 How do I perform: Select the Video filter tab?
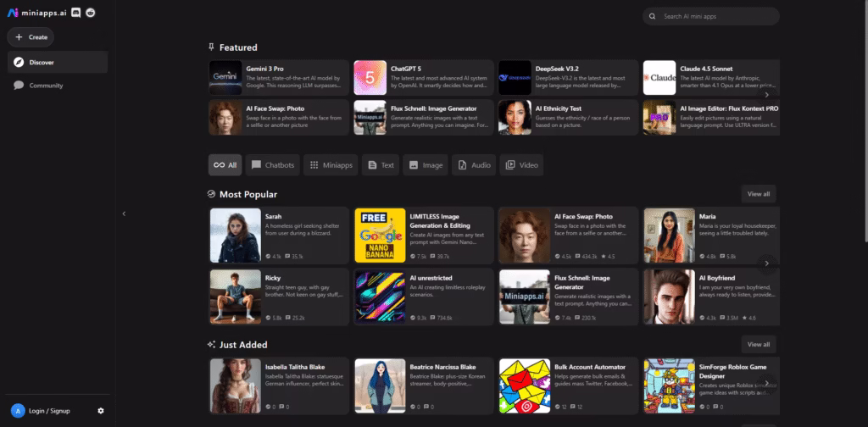coord(521,165)
